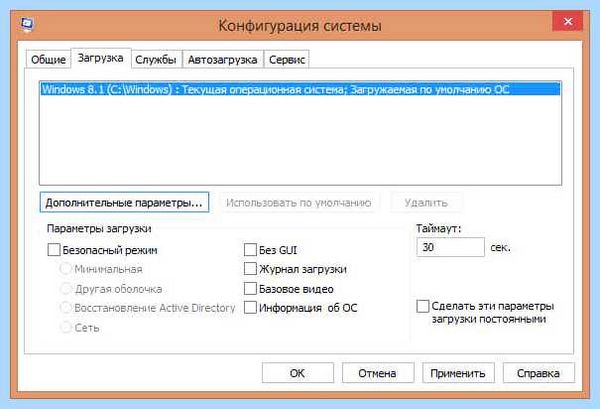
Task: Check the Базовое видео option
Action: (250, 288)
